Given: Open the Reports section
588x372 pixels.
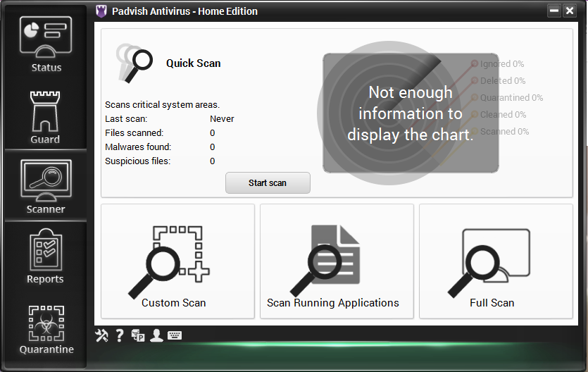Looking at the screenshot, I should click(45, 256).
